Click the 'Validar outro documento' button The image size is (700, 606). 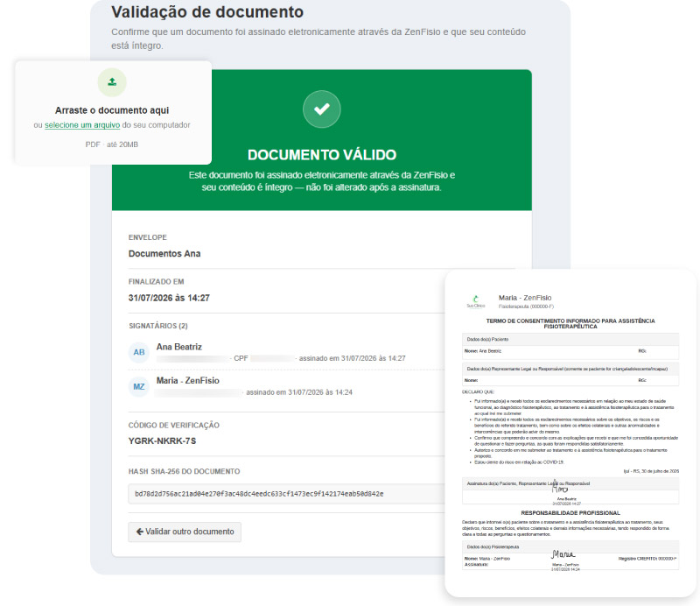click(185, 532)
